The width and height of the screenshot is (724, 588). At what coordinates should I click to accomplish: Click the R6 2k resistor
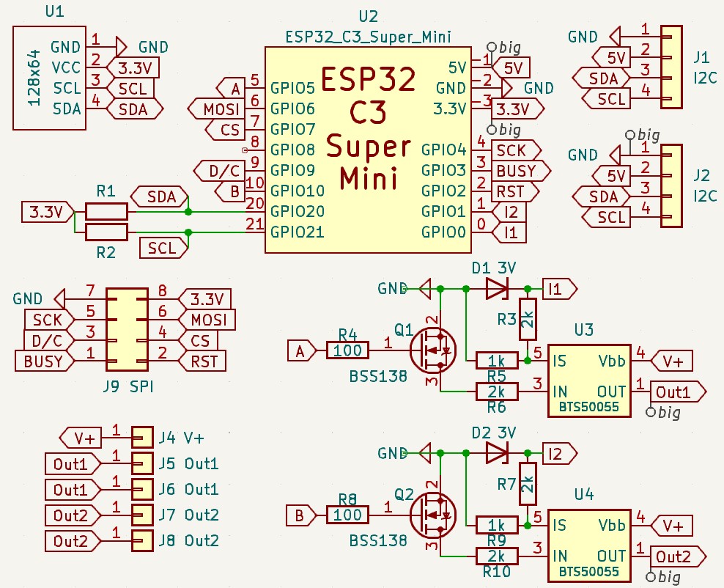497,392
